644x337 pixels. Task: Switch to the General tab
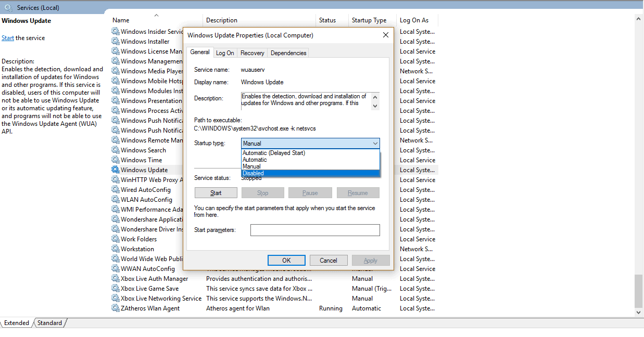pos(200,52)
